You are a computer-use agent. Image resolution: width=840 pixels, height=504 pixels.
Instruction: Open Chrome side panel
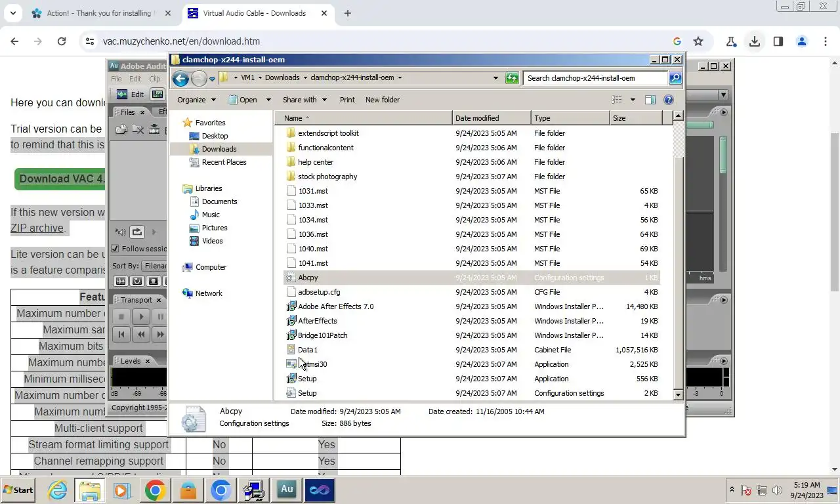(x=778, y=41)
